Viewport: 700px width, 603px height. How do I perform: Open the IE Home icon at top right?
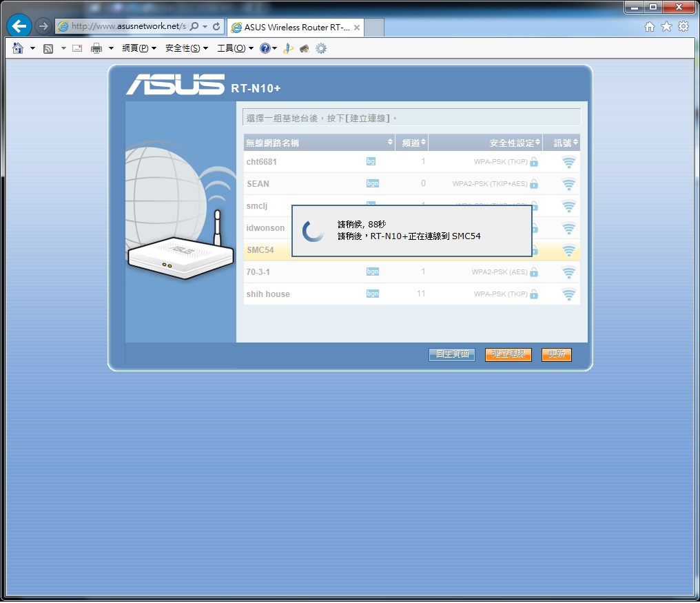pyautogui.click(x=650, y=27)
